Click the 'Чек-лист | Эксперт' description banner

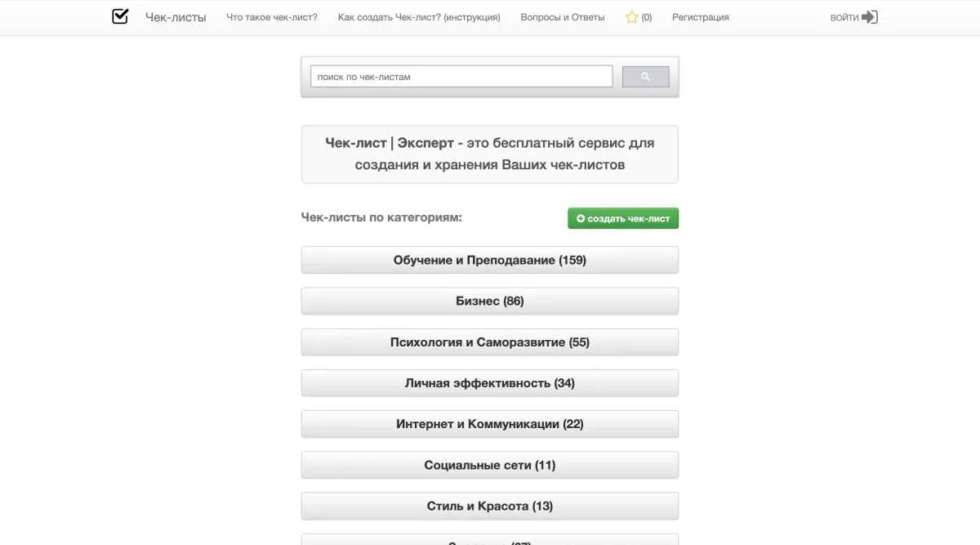pyautogui.click(x=490, y=154)
